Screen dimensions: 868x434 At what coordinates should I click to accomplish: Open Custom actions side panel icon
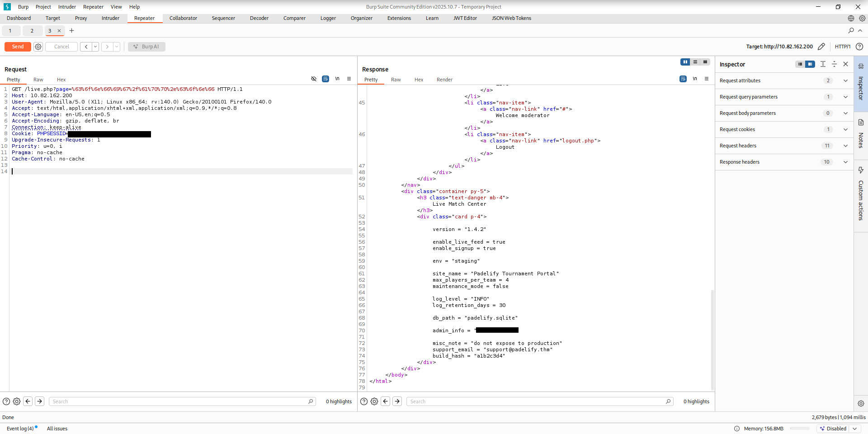[x=861, y=170]
